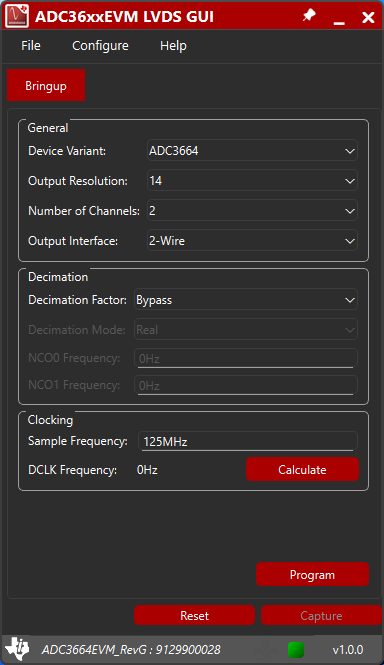Click the Device Variant label
Viewport: 384px width, 665px height.
[x=67, y=151]
